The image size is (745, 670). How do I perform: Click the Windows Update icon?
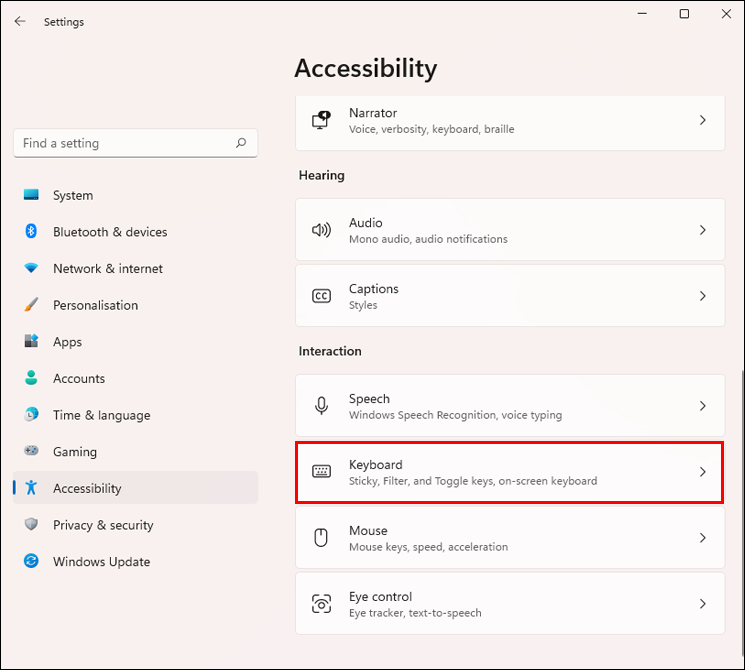pyautogui.click(x=31, y=562)
